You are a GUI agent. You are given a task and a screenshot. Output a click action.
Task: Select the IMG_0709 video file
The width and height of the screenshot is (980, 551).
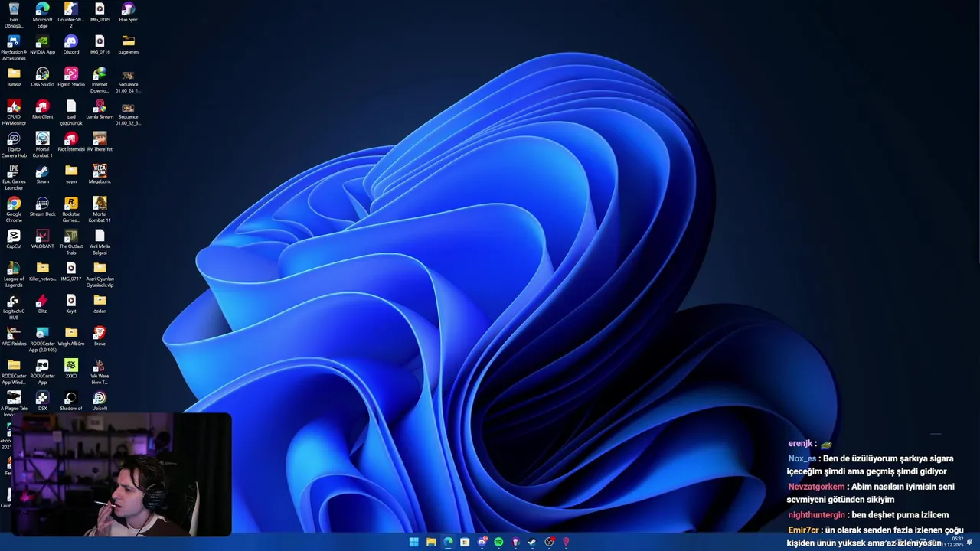pos(100,12)
